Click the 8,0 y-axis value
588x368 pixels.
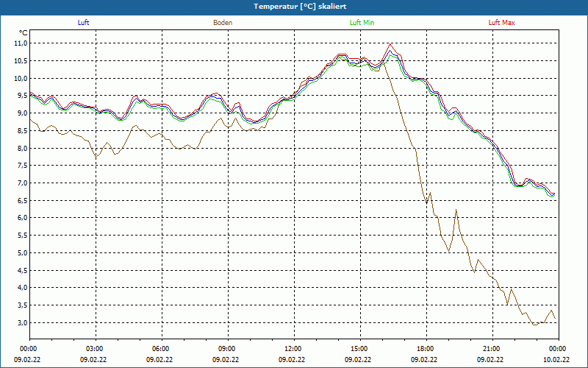[23, 149]
